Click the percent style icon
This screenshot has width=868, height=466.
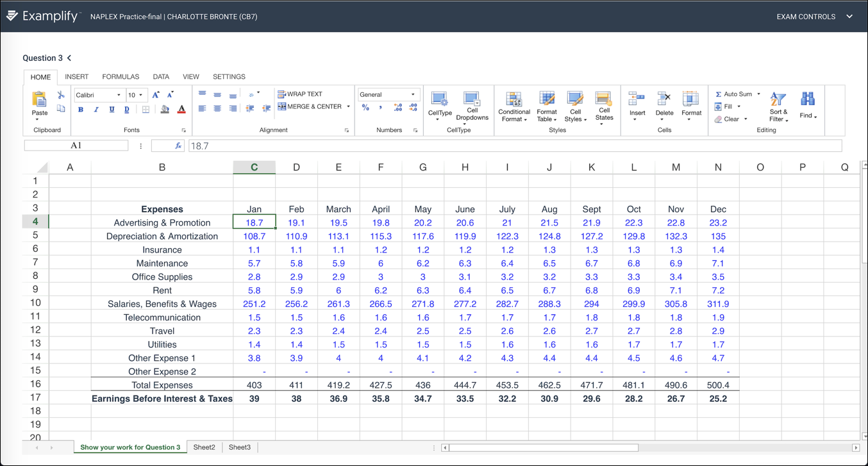click(365, 108)
